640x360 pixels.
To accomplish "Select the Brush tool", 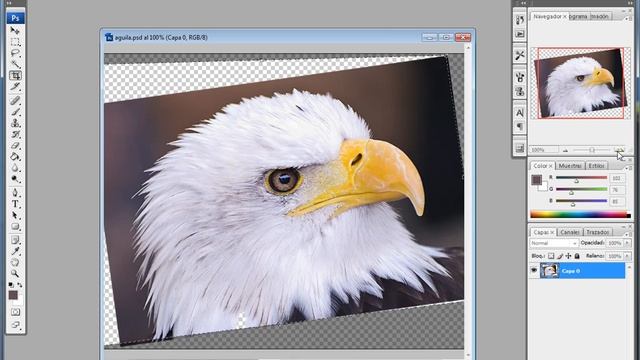I will pos(16,112).
